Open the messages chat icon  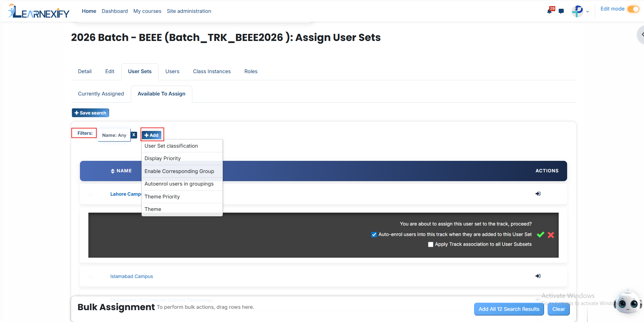pyautogui.click(x=561, y=11)
